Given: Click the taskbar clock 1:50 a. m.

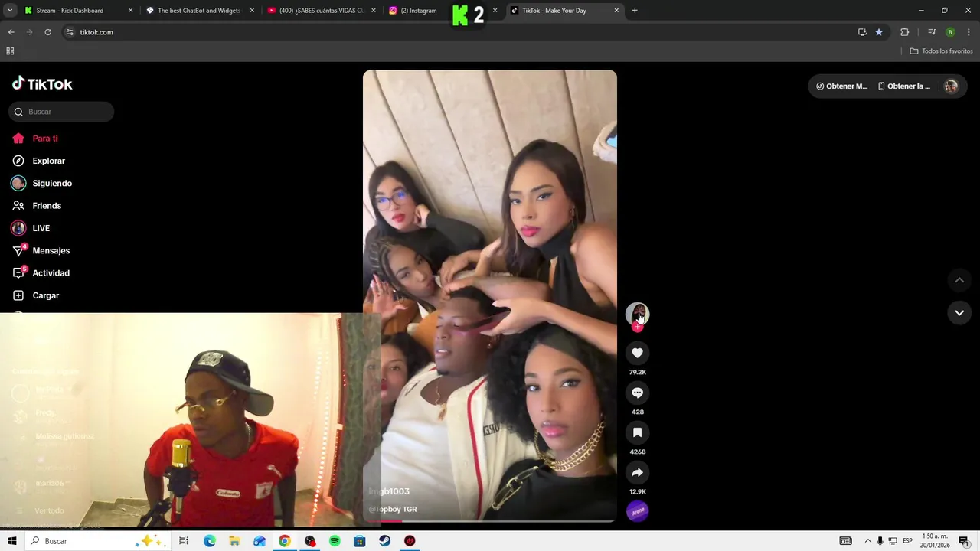Looking at the screenshot, I should pos(936,541).
